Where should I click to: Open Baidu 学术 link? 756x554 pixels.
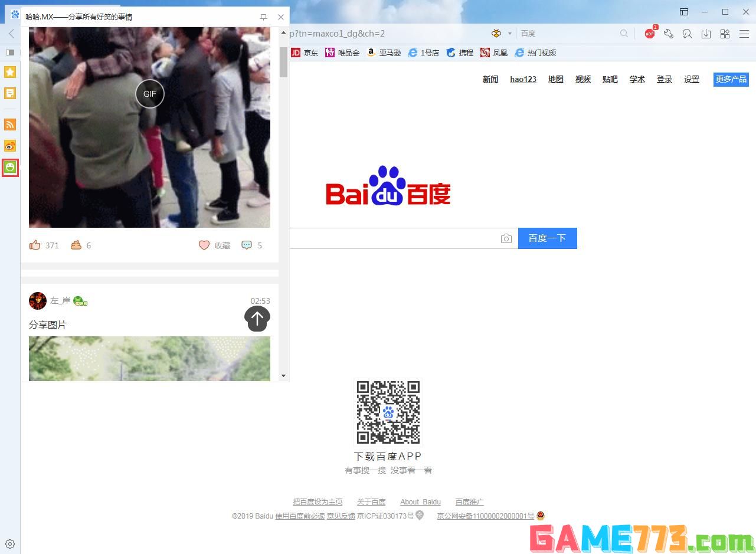point(637,79)
